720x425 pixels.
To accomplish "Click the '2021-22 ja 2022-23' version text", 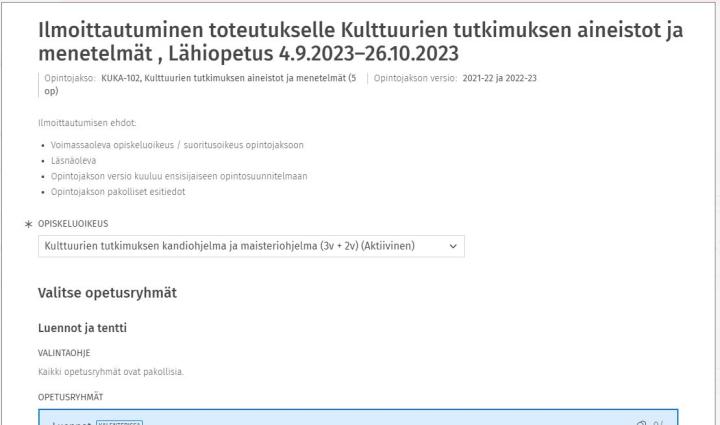I will [500, 78].
